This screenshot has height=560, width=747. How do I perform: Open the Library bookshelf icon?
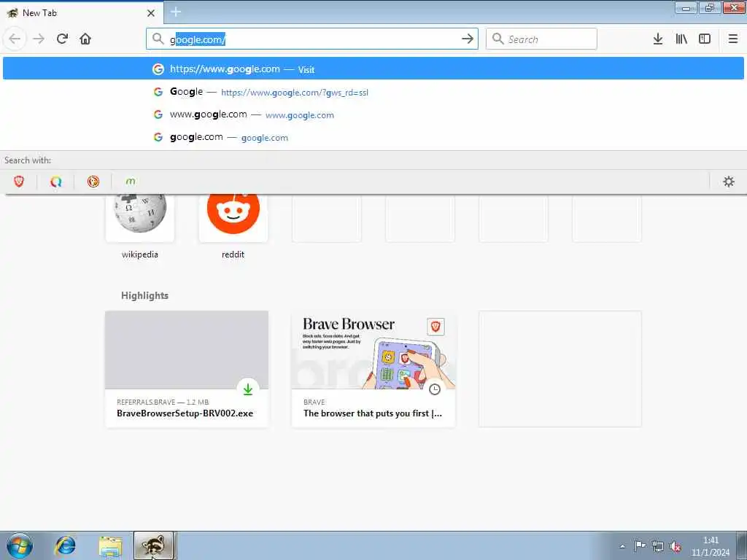[x=681, y=39]
